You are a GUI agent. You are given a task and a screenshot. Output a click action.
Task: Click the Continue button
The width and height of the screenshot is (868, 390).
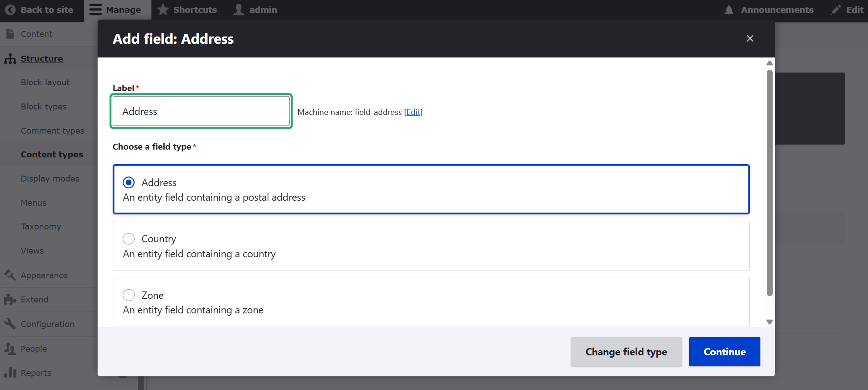point(724,352)
